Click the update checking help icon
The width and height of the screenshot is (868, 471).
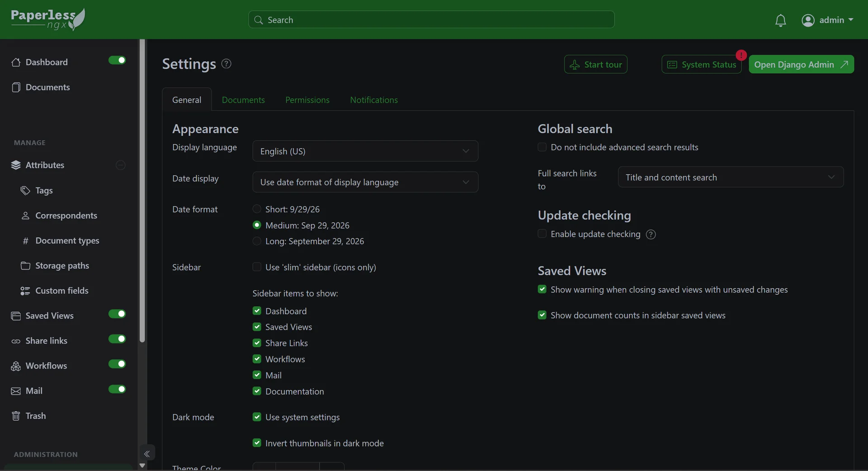coord(651,234)
